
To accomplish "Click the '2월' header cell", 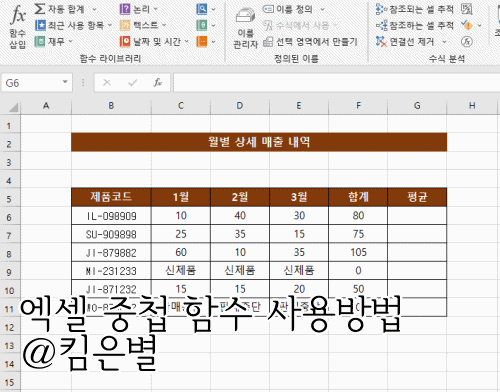I will pyautogui.click(x=240, y=197).
